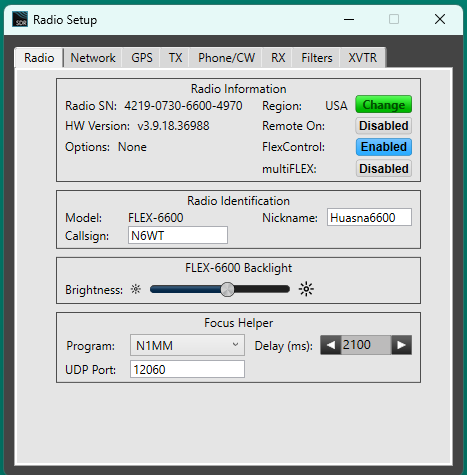Select the Radio tab
This screenshot has width=467, height=475.
pyautogui.click(x=39, y=58)
